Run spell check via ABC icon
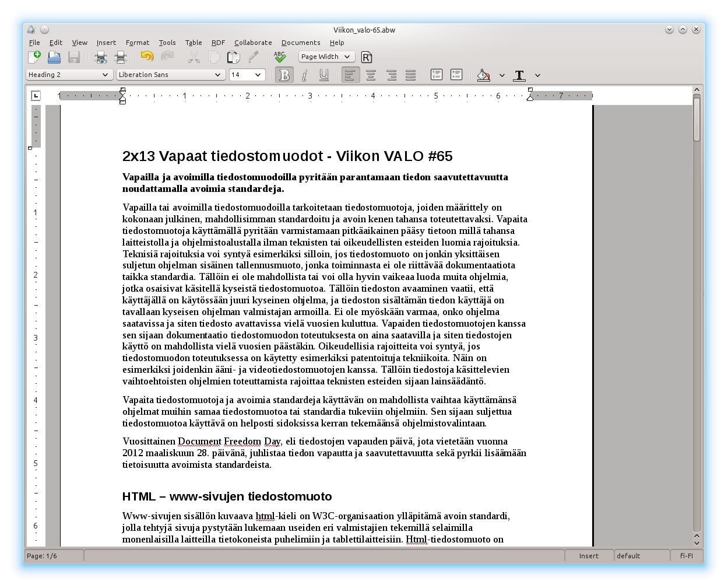Image resolution: width=728 pixels, height=588 pixels. 280,57
